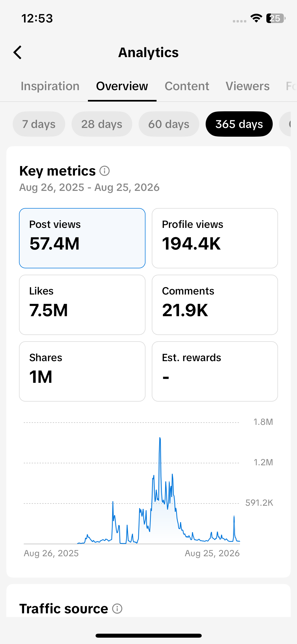The width and height of the screenshot is (297, 644).
Task: Select the Shares metric card
Action: tap(82, 371)
